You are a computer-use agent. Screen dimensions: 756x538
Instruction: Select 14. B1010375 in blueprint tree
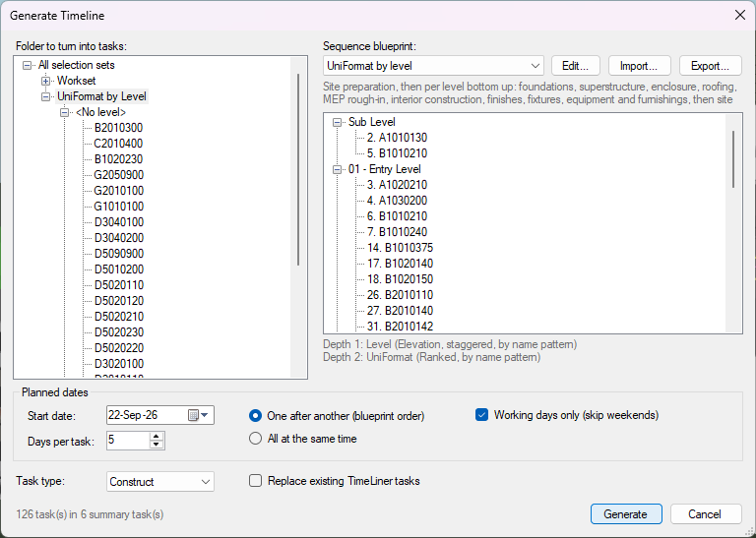tap(400, 248)
